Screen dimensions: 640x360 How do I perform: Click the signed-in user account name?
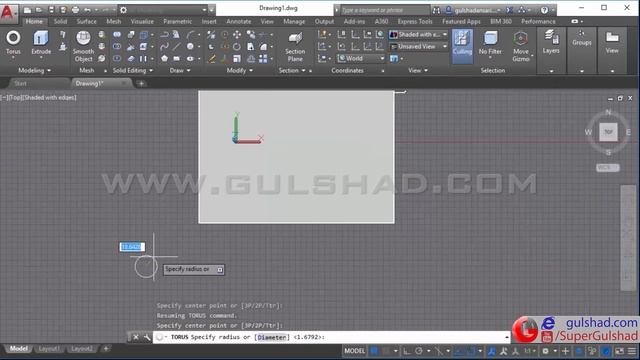(x=476, y=10)
